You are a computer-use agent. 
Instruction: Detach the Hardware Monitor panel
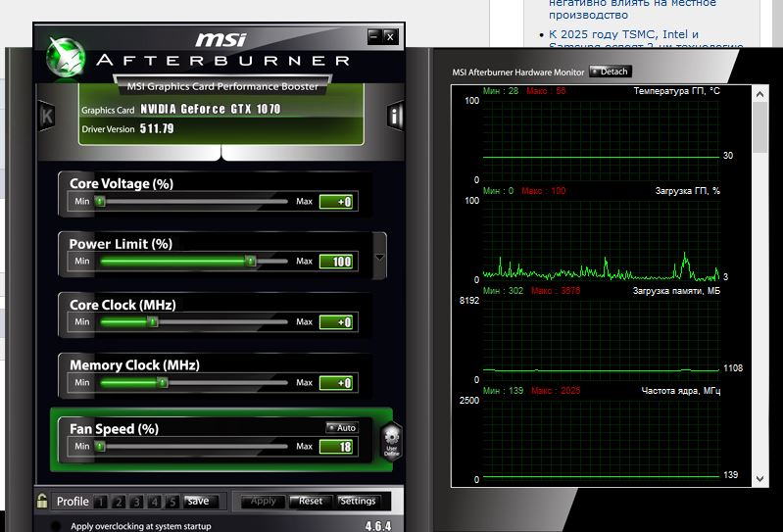pos(611,72)
